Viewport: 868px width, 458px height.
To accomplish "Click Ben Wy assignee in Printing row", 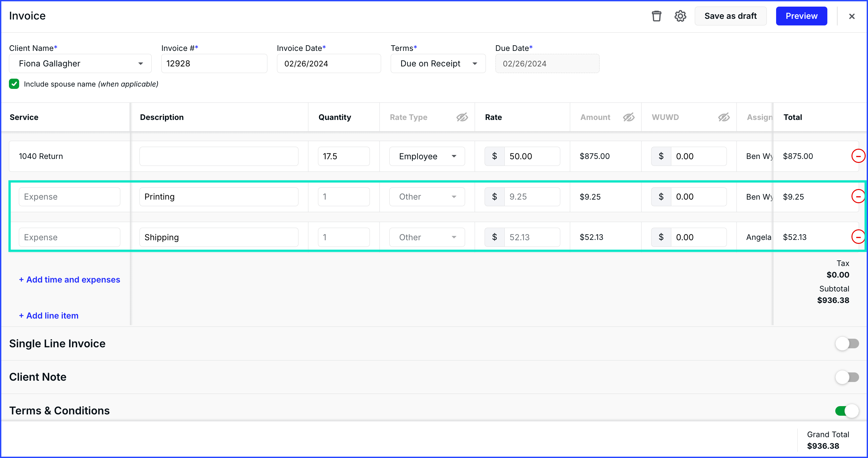I will pyautogui.click(x=759, y=197).
